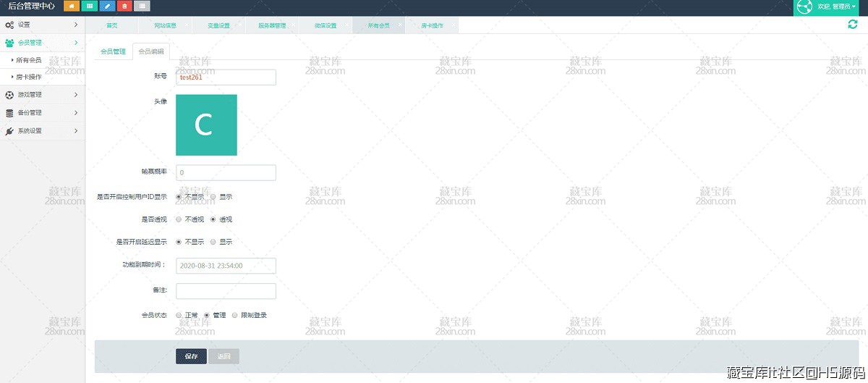
Task: Click the 备注 input field
Action: 226,291
